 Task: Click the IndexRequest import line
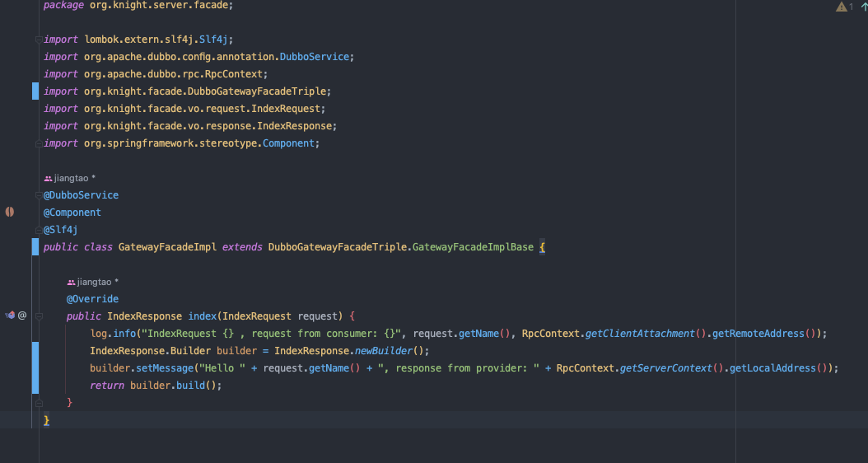(x=184, y=109)
